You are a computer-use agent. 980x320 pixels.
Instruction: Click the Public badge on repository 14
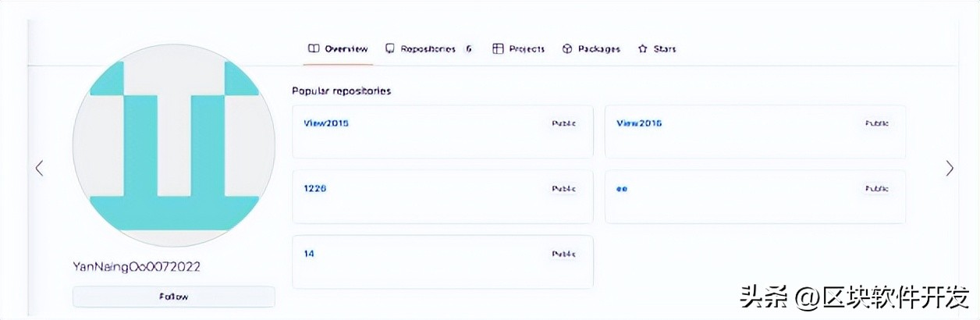563,254
